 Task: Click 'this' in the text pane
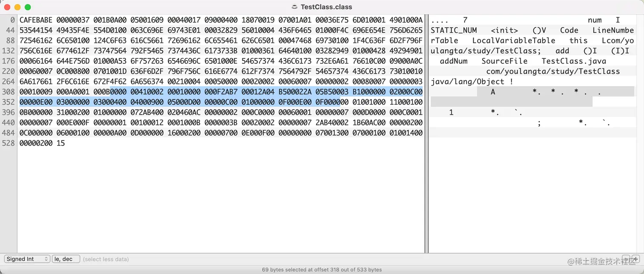pyautogui.click(x=579, y=40)
